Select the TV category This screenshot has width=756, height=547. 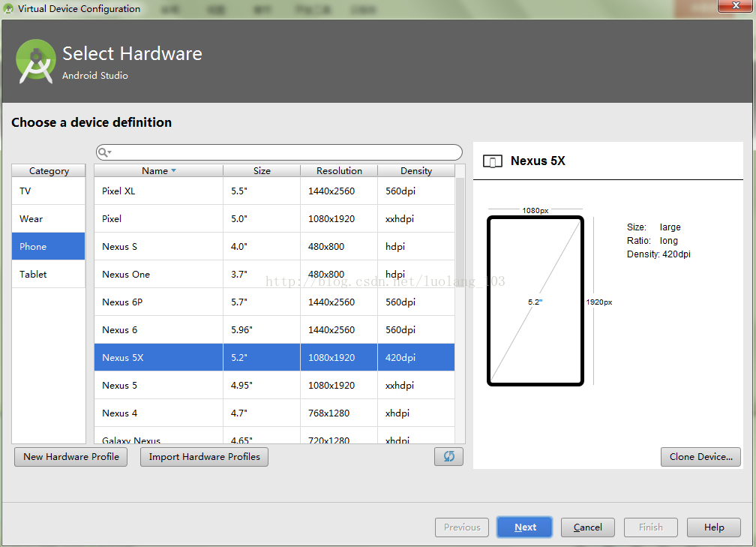point(49,191)
